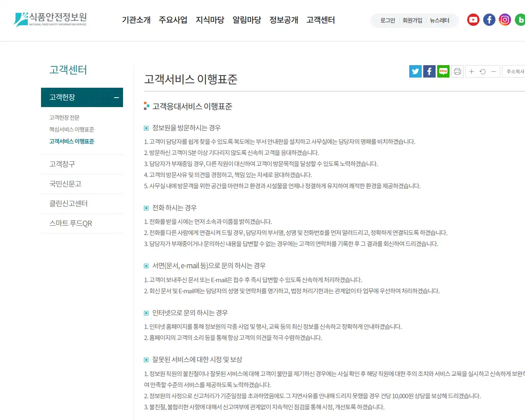Open the 고객창구 sidebar item
525x420 pixels.
pos(82,164)
